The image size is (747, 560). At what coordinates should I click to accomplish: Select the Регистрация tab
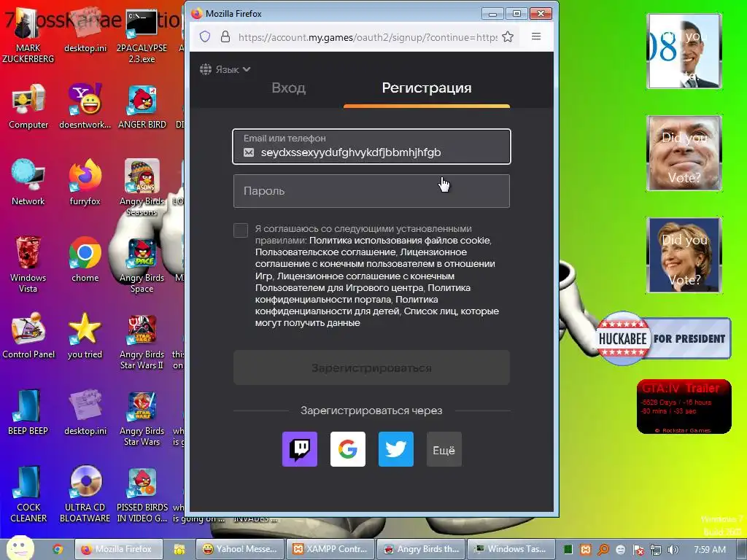[x=426, y=87]
